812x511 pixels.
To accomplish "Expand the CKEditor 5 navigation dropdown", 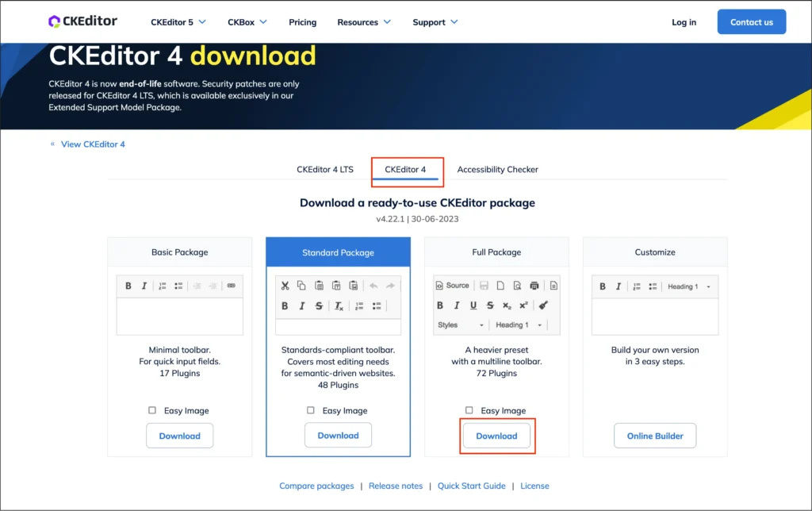I will pyautogui.click(x=178, y=22).
